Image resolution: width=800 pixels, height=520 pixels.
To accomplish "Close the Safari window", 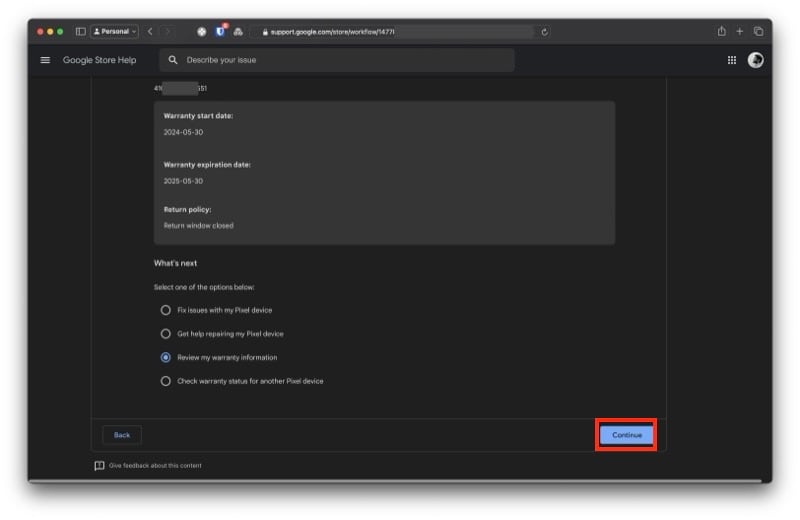I will (40, 32).
